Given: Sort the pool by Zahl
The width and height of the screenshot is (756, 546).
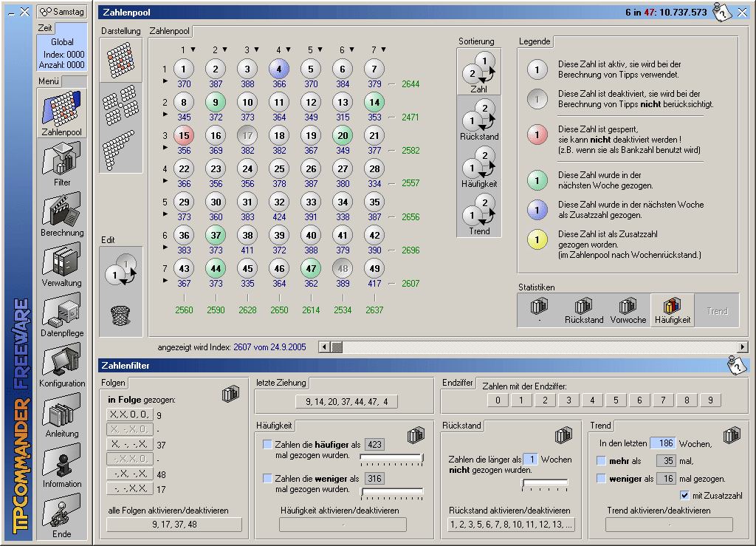Looking at the screenshot, I should pyautogui.click(x=478, y=72).
